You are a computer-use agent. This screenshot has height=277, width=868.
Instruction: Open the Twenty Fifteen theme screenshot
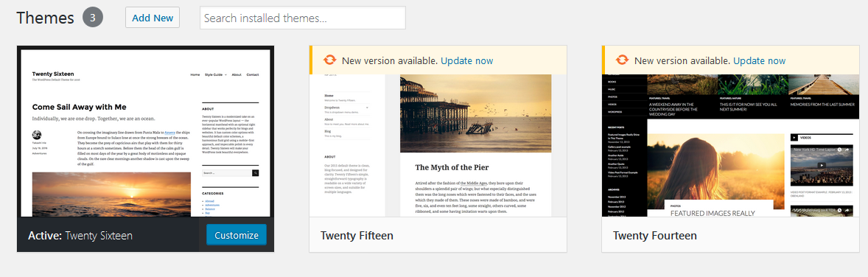click(438, 146)
